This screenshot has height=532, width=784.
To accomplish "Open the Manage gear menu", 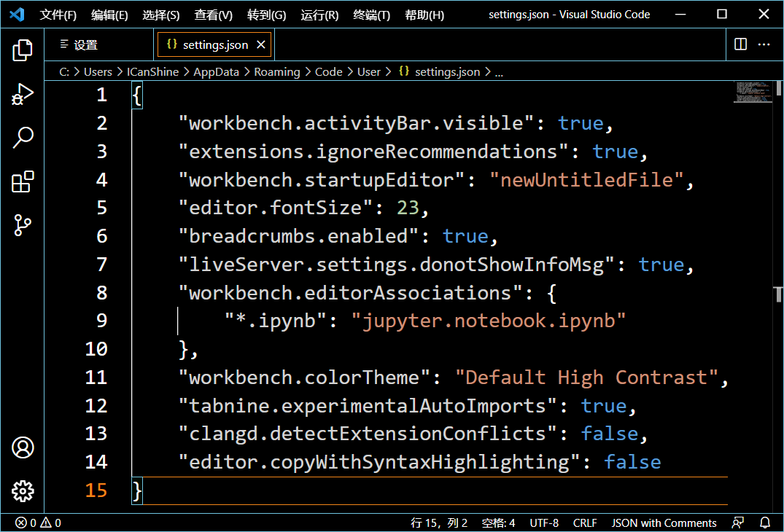I will 23,491.
